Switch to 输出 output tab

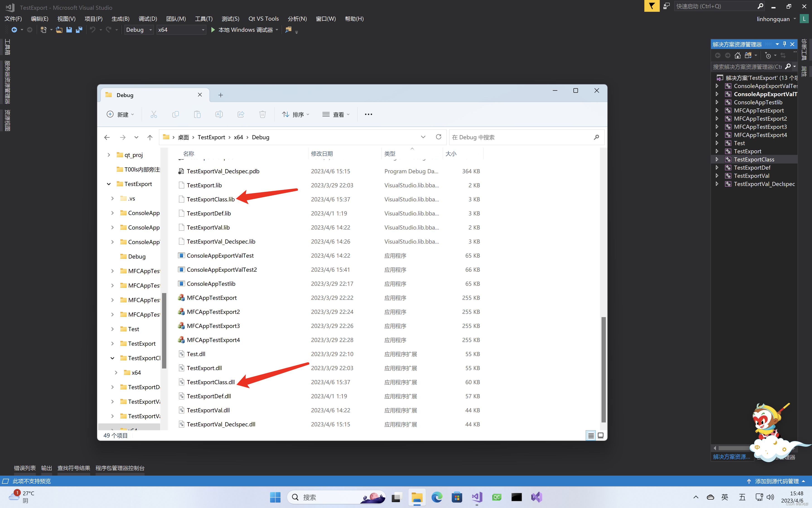[x=46, y=468]
